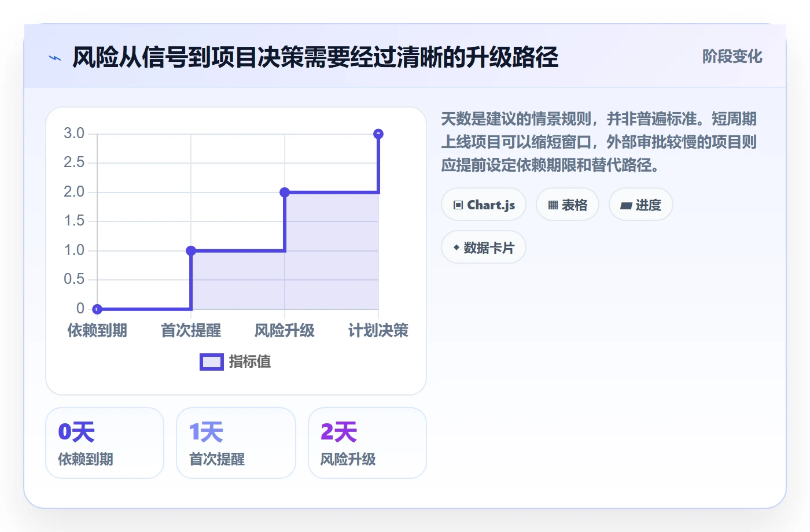This screenshot has height=532, width=810.
Task: Click the title 风险从信号到项目决策需要经过清晰的升级路径
Action: point(315,57)
